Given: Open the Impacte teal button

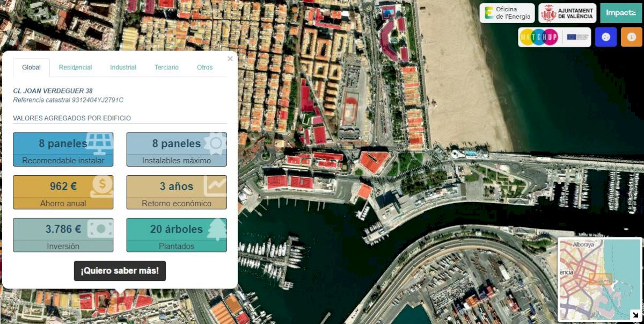Looking at the screenshot, I should (x=621, y=13).
